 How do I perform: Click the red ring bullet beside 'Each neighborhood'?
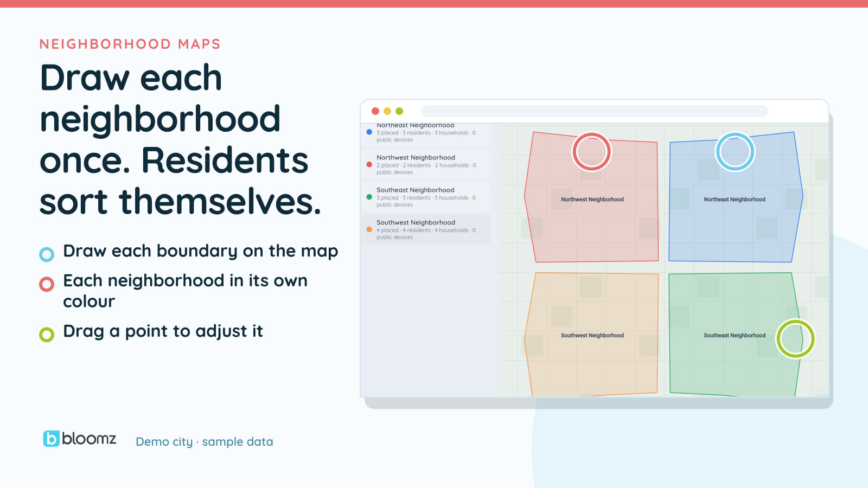coord(47,284)
